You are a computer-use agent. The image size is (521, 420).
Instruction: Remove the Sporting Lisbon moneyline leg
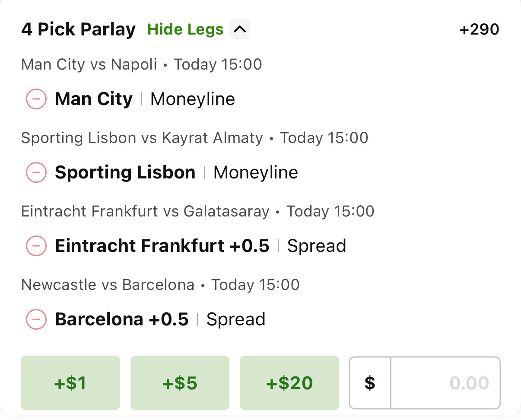[x=36, y=173]
